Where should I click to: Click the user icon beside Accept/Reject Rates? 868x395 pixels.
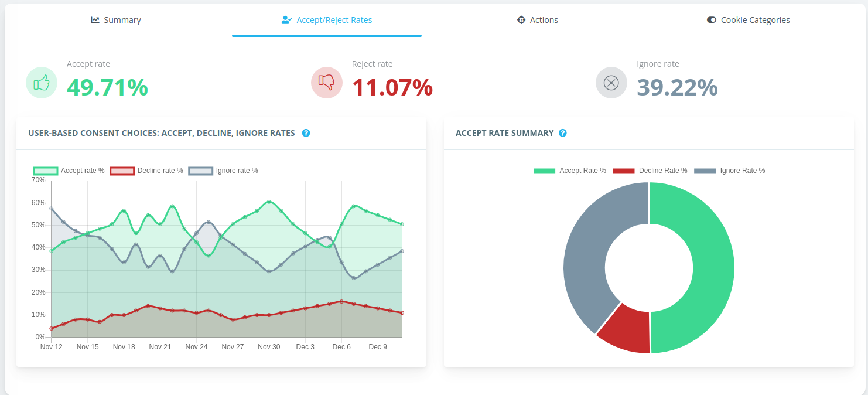tap(286, 19)
